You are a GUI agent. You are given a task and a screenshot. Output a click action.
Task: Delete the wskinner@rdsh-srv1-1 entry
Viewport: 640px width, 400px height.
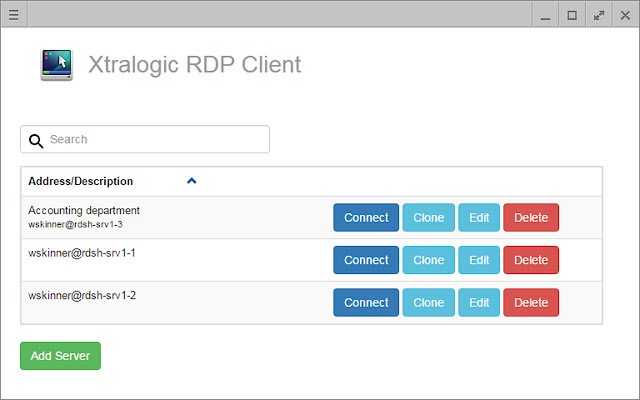pyautogui.click(x=531, y=260)
